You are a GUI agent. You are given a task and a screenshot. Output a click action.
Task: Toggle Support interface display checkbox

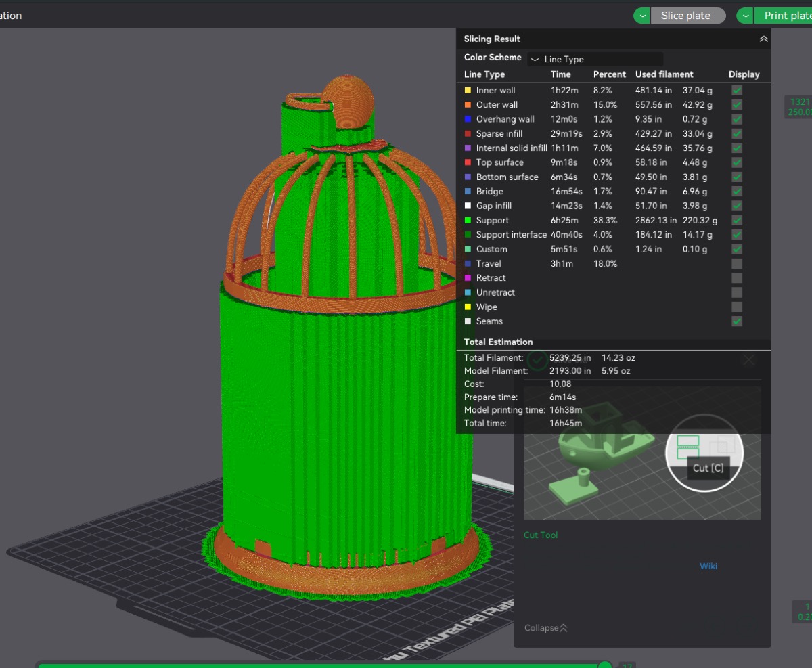click(x=737, y=235)
